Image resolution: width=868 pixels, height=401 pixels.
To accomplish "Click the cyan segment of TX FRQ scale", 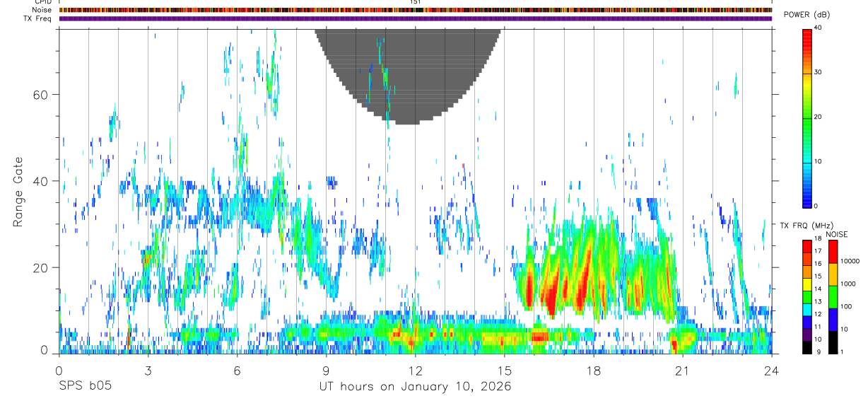I will 807,309.
